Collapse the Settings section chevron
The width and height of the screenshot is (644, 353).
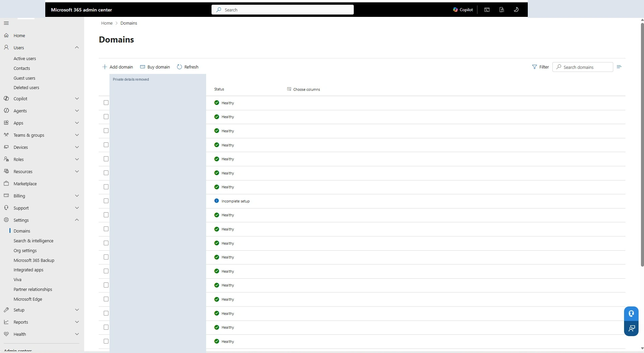point(77,220)
